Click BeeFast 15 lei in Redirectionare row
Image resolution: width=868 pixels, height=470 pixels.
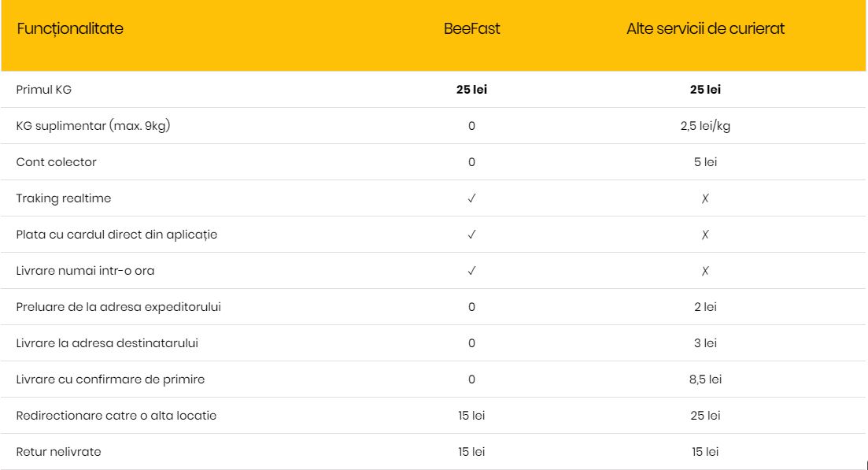[471, 416]
